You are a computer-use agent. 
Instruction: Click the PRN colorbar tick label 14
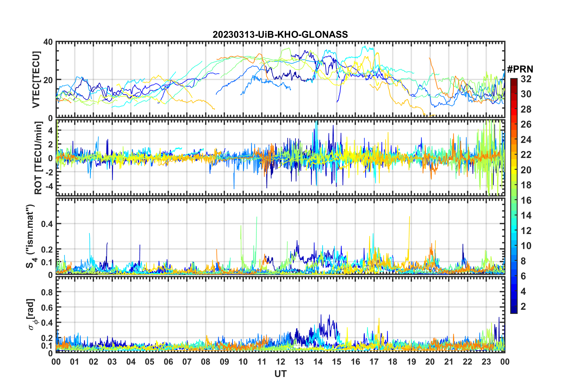pyautogui.click(x=526, y=215)
